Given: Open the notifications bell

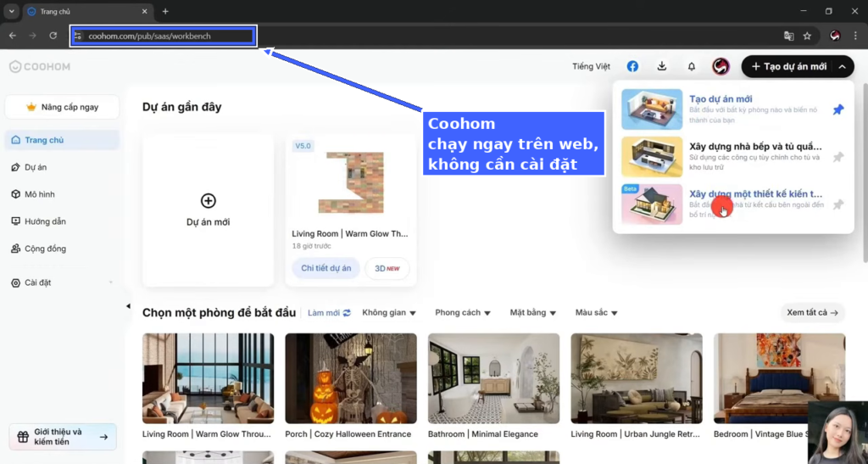Looking at the screenshot, I should 692,66.
